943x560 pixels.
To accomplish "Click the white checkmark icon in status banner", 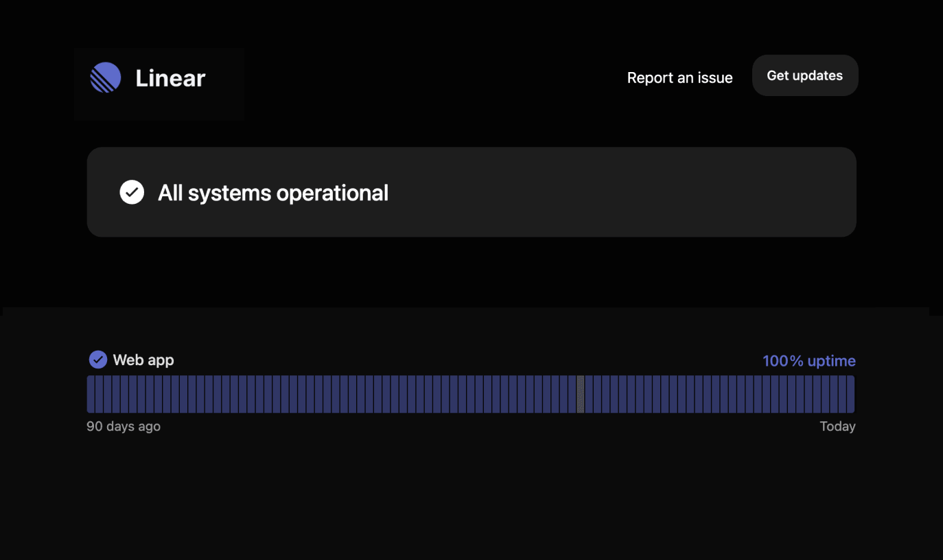I will pos(132,193).
